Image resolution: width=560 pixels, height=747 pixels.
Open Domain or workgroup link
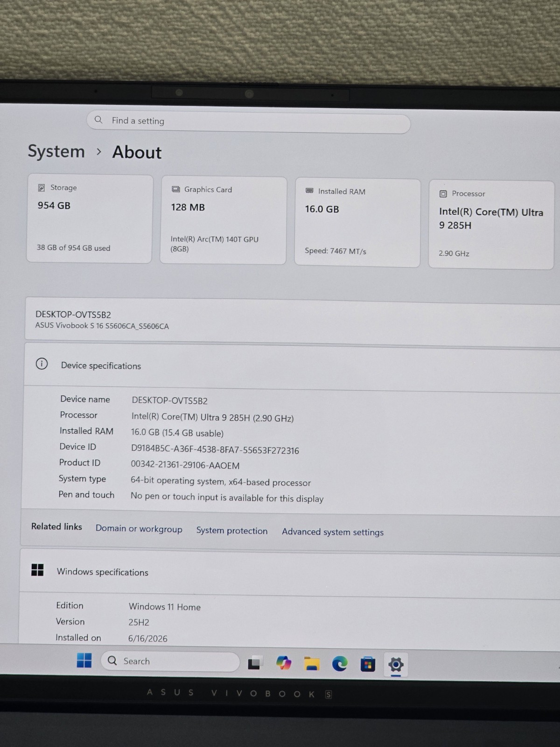coord(139,529)
